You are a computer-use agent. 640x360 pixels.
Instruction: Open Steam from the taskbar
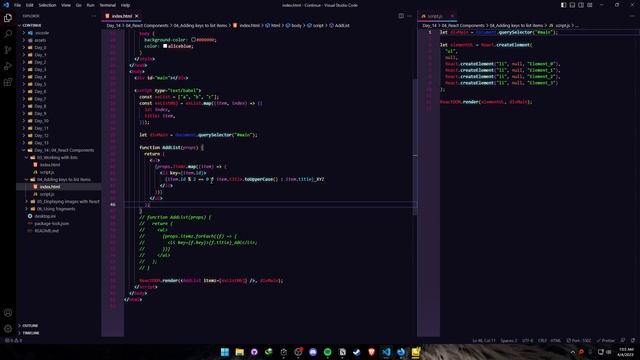[x=357, y=352]
